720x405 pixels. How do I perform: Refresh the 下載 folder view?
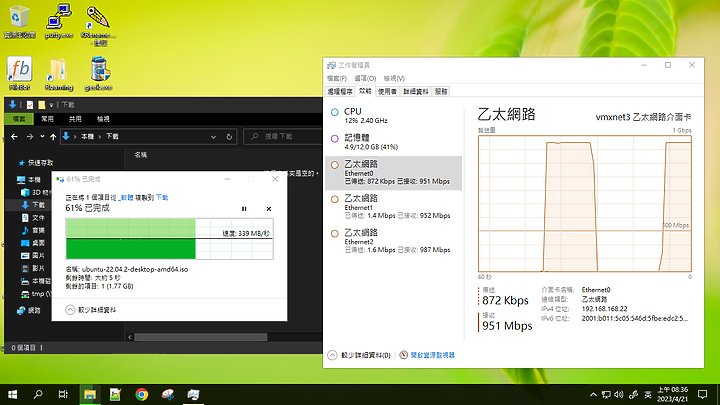click(229, 137)
